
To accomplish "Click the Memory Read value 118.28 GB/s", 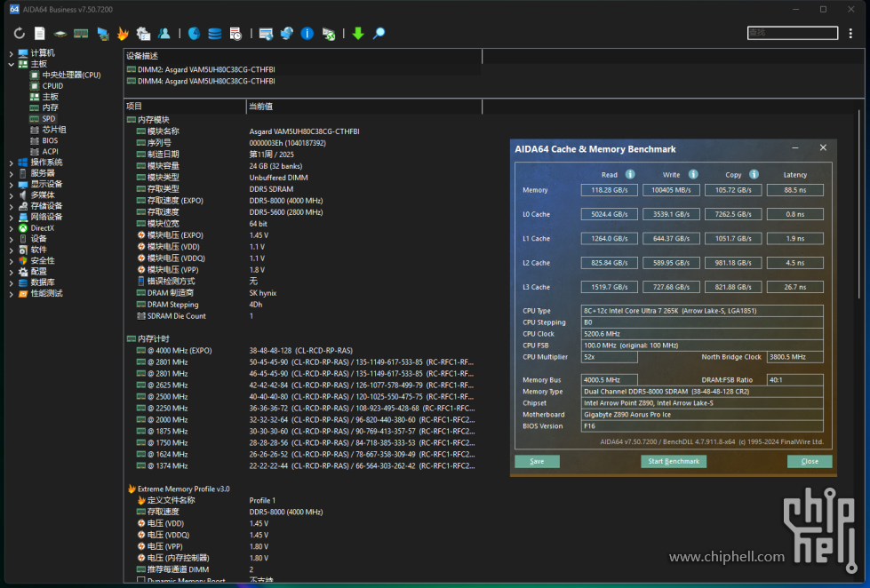I will [x=610, y=190].
